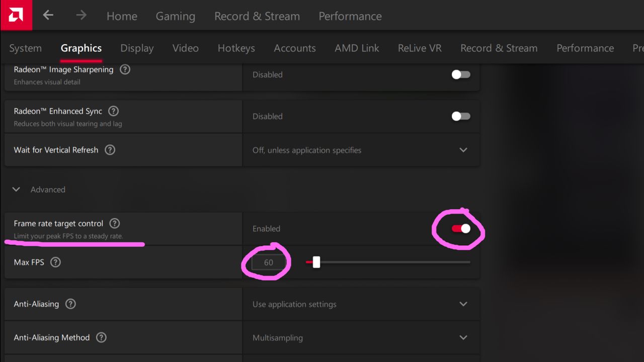Disable Frame rate target control toggle
The image size is (644, 362).
[461, 229]
